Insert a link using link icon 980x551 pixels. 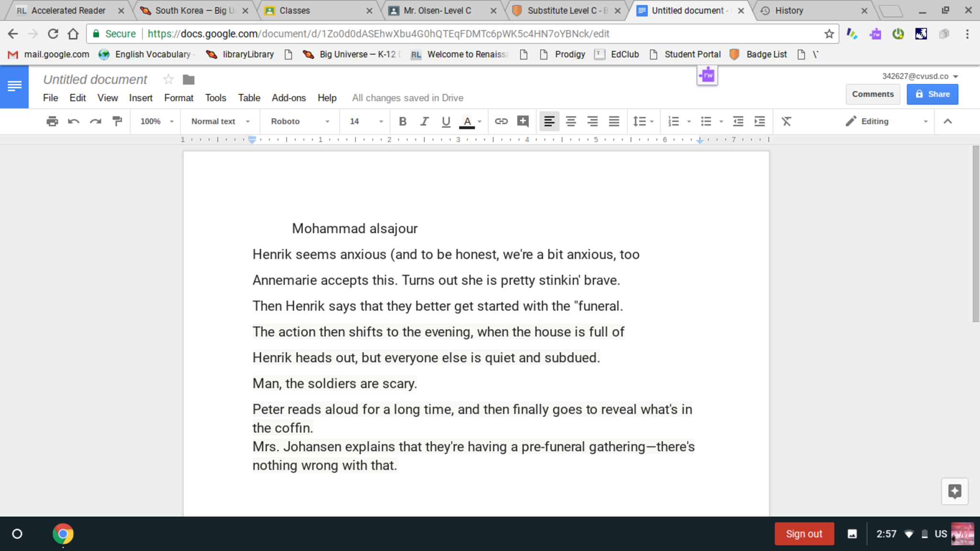[x=501, y=122]
